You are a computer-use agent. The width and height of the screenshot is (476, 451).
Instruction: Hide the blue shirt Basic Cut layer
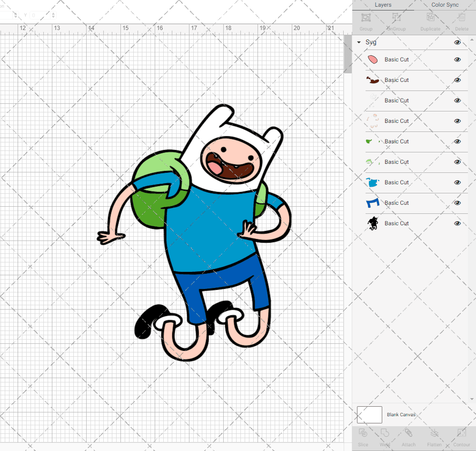point(457,182)
